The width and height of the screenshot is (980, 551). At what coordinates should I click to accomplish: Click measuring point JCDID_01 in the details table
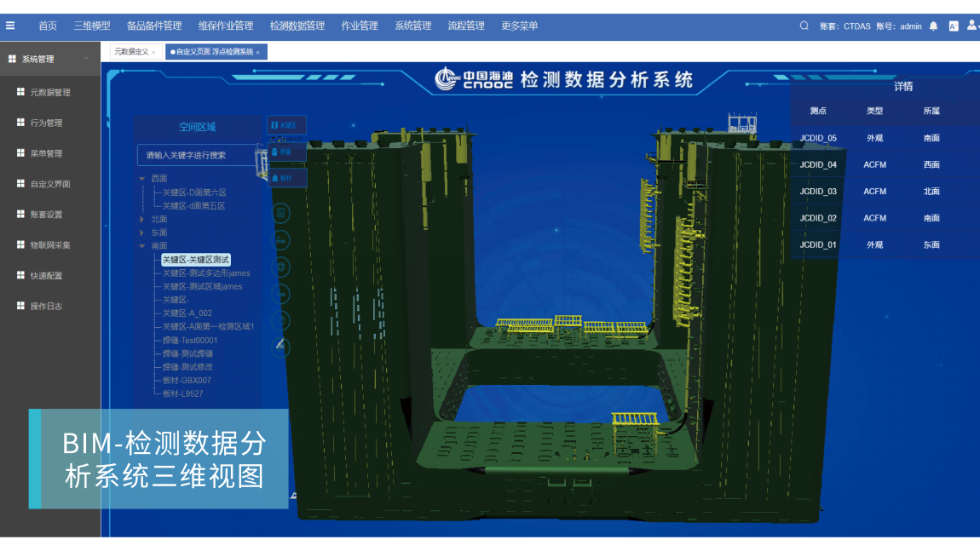pos(818,245)
